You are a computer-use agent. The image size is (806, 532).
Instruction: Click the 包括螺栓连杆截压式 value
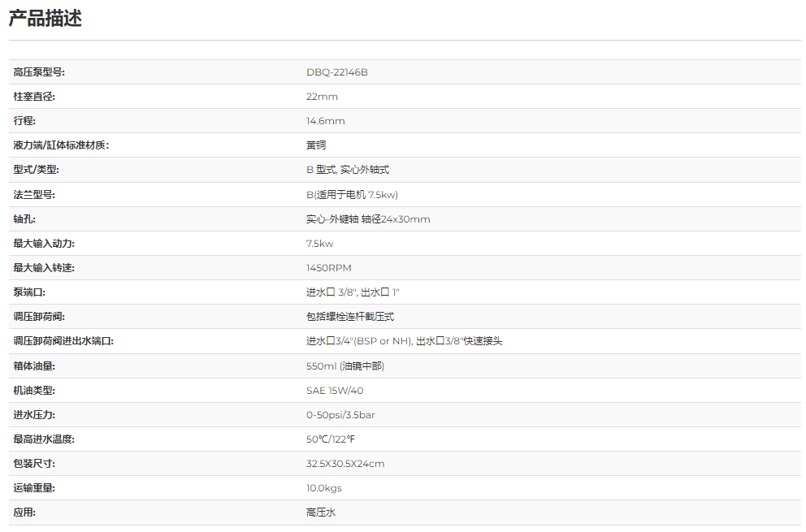[x=350, y=317]
